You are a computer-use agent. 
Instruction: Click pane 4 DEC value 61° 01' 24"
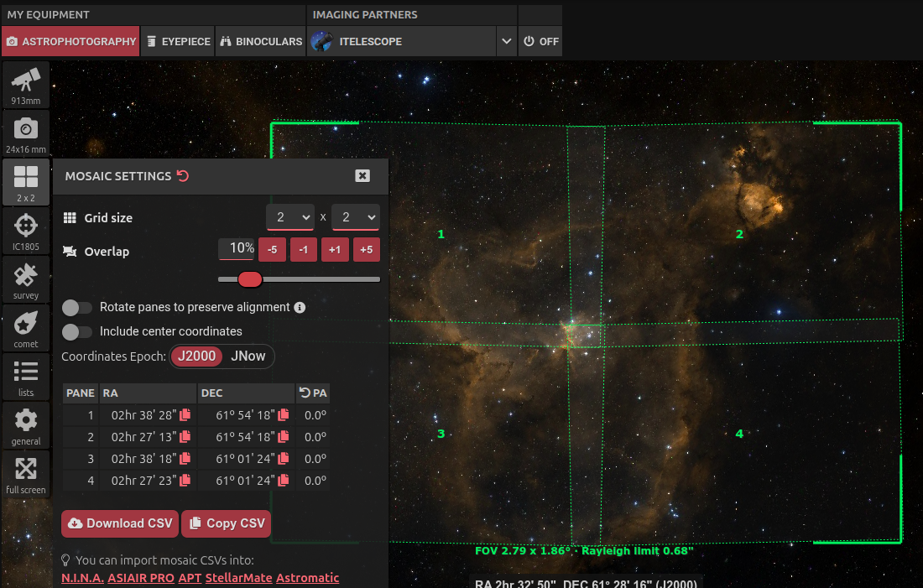pos(246,481)
